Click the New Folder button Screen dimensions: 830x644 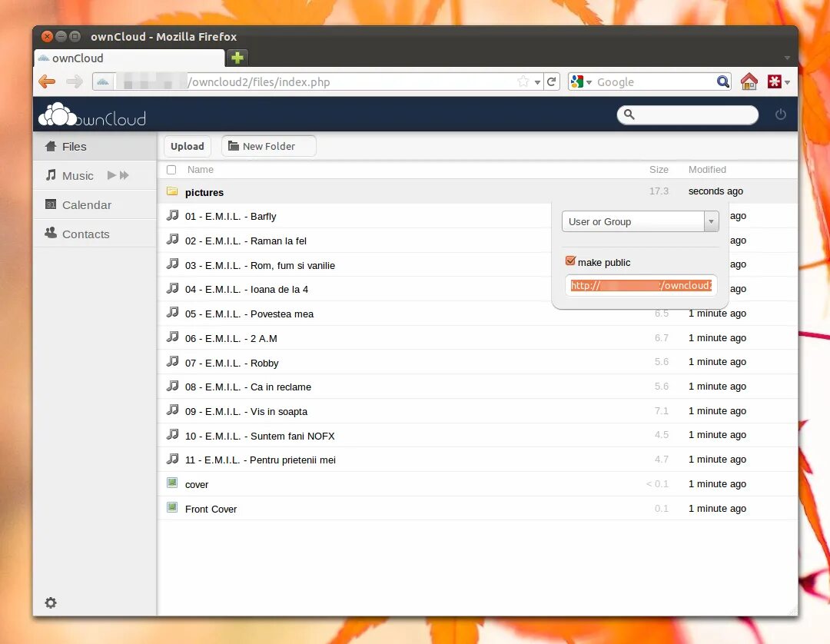point(269,146)
